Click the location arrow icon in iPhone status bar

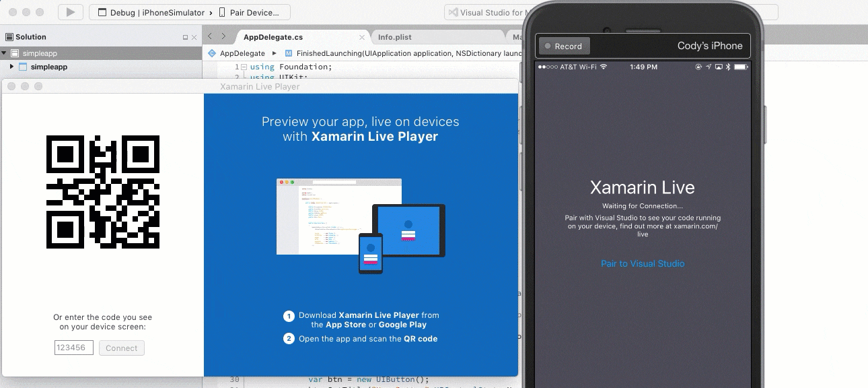[709, 67]
